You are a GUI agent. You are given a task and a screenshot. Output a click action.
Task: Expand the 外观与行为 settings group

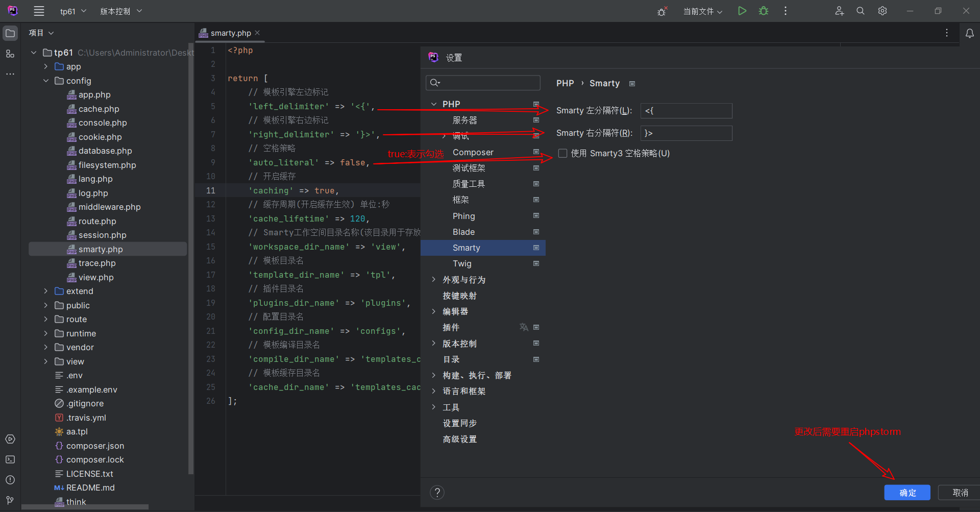click(434, 280)
